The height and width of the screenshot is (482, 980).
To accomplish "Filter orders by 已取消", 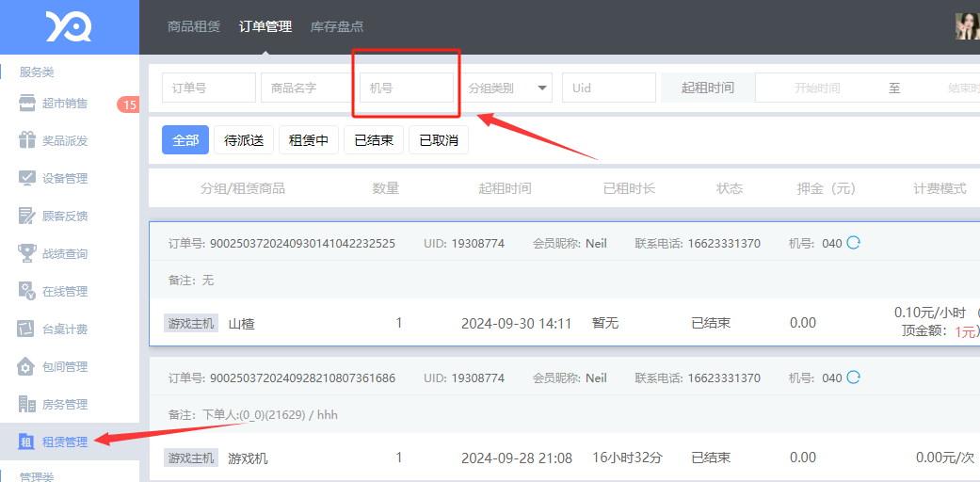I will (x=439, y=140).
